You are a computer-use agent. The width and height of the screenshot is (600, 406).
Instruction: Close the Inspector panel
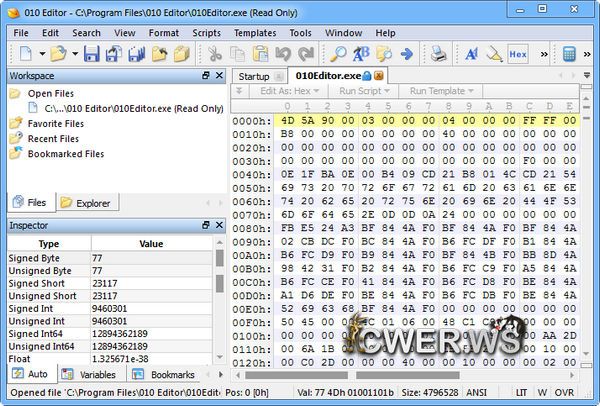click(x=219, y=225)
